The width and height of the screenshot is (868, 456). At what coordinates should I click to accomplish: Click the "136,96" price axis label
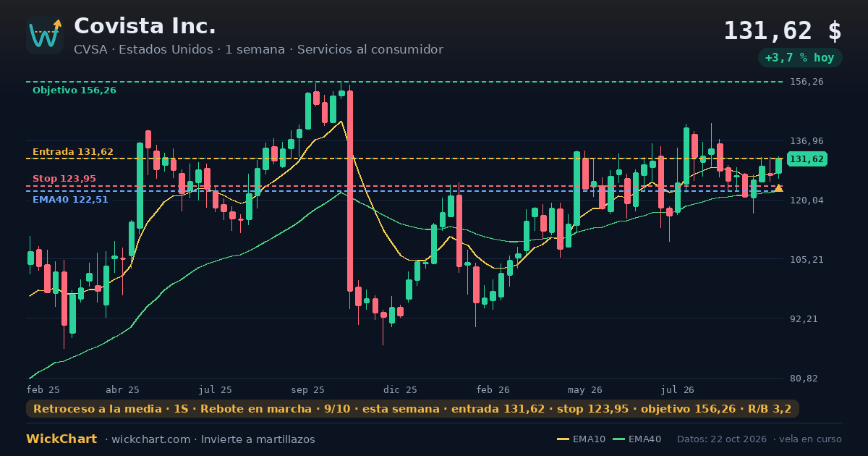pyautogui.click(x=807, y=141)
